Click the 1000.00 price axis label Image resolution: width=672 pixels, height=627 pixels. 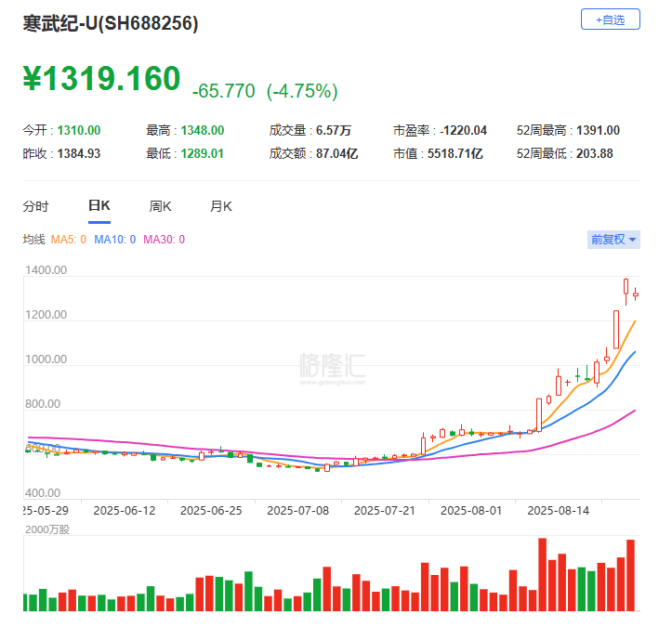click(46, 359)
